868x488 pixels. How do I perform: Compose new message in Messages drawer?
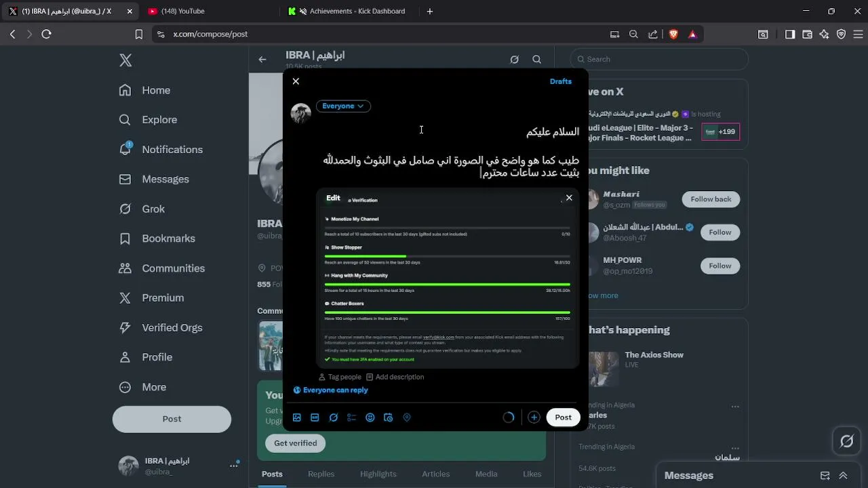click(x=825, y=476)
